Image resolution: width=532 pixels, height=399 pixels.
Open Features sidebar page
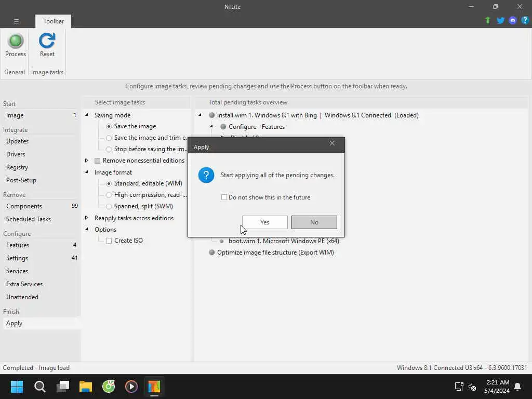pyautogui.click(x=41, y=245)
